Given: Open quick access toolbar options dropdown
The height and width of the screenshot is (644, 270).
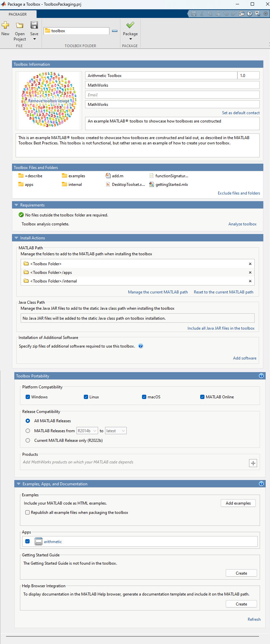Looking at the screenshot, I should (x=266, y=14).
